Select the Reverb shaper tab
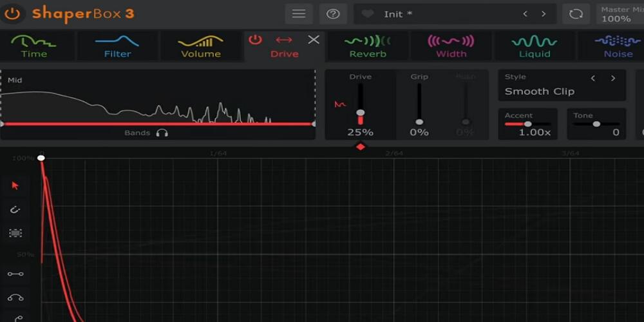The image size is (644, 322). 368,46
